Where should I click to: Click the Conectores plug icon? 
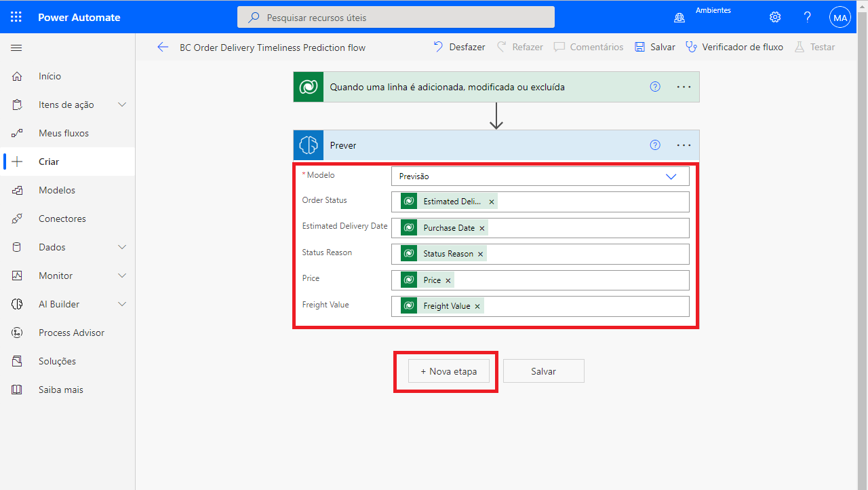pyautogui.click(x=17, y=219)
